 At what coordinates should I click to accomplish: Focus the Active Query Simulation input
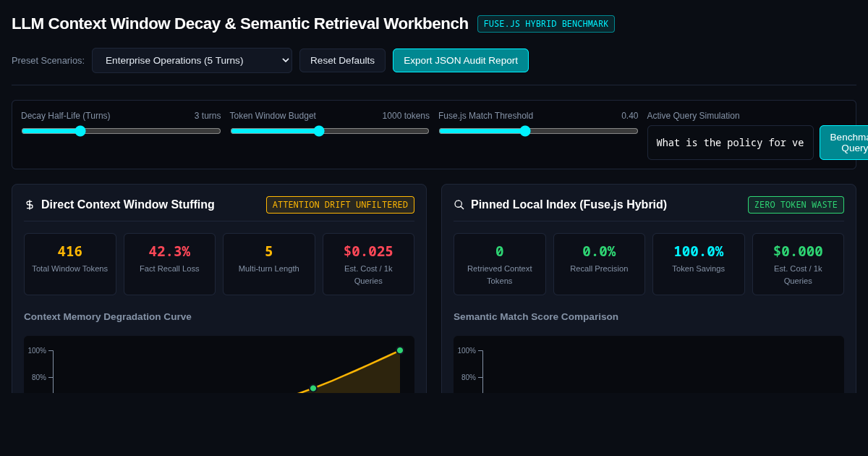[731, 143]
